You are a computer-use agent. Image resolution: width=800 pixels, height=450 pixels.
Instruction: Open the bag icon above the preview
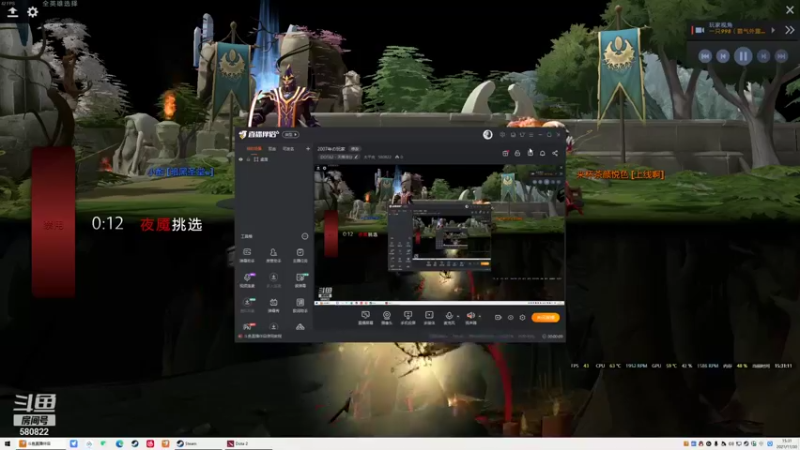coord(530,153)
